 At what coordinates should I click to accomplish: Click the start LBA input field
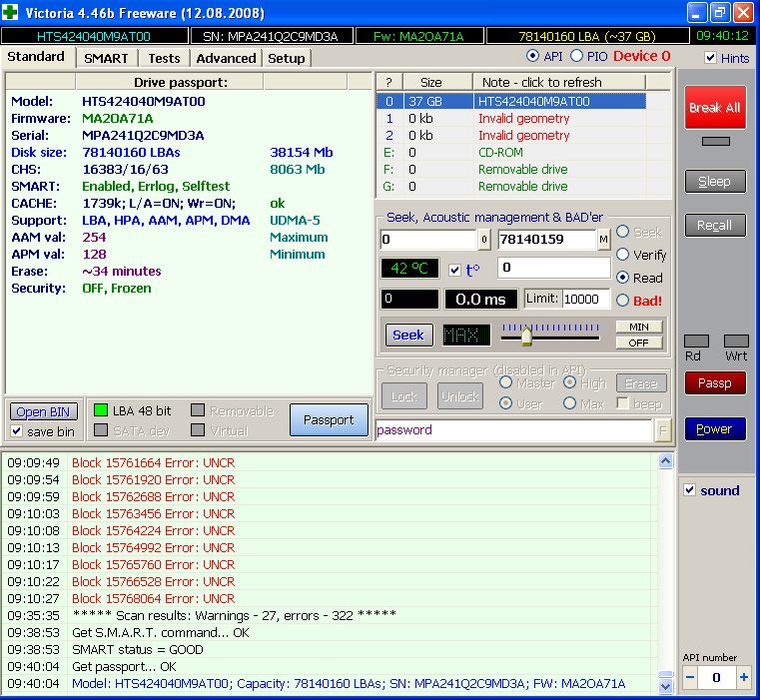pyautogui.click(x=429, y=240)
